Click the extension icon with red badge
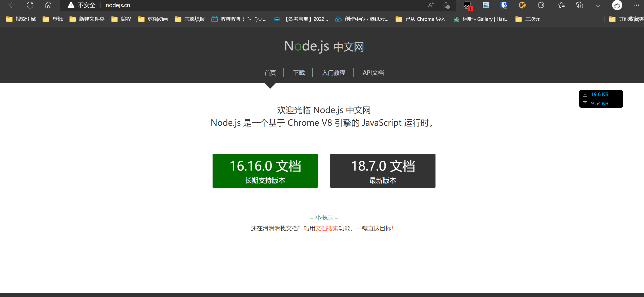The image size is (644, 297). tap(467, 5)
